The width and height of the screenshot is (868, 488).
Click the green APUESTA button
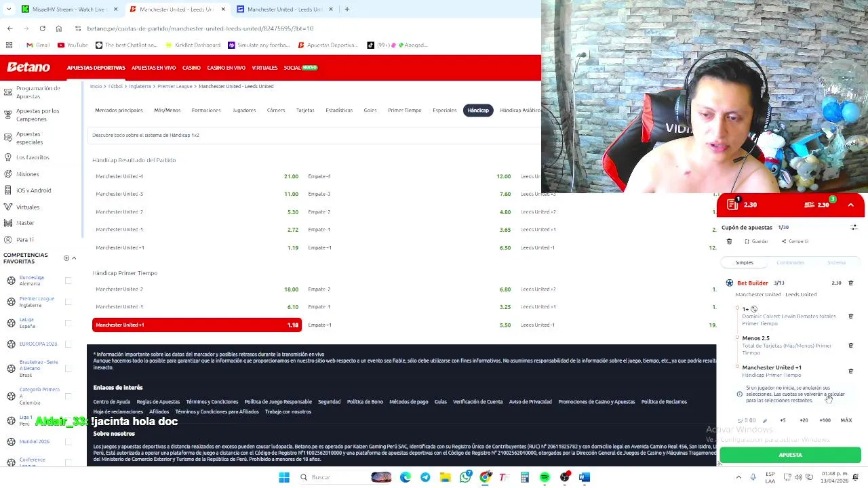790,455
